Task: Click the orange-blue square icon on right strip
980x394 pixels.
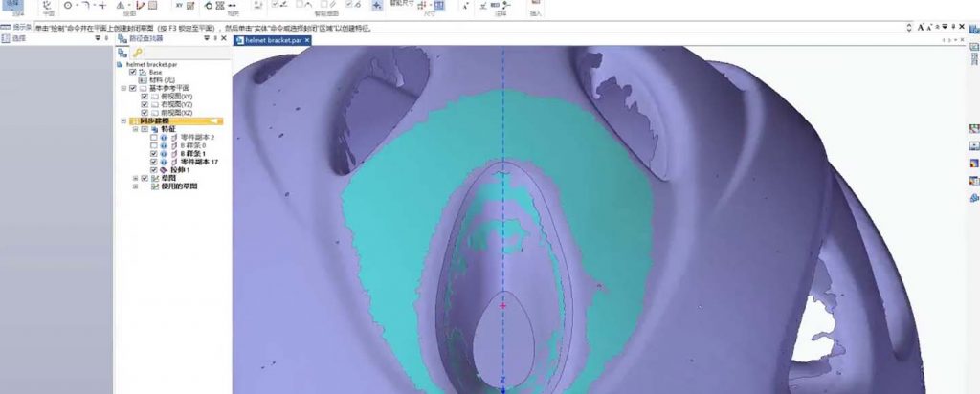Action: (974, 164)
